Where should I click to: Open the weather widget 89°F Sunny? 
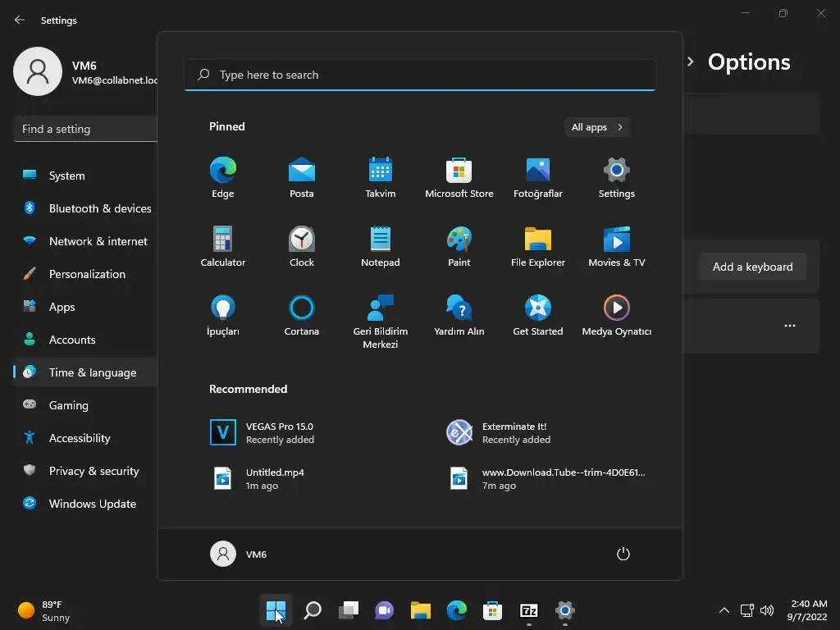tap(45, 610)
